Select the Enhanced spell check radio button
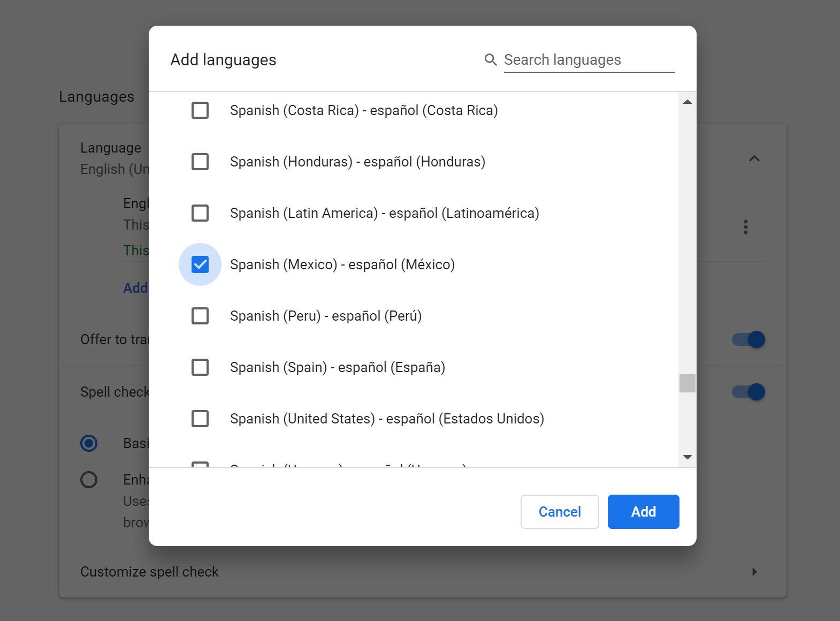This screenshot has height=621, width=840. (89, 480)
